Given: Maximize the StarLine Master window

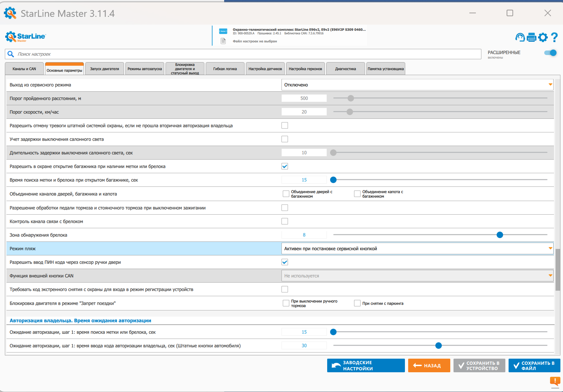Looking at the screenshot, I should tap(510, 13).
